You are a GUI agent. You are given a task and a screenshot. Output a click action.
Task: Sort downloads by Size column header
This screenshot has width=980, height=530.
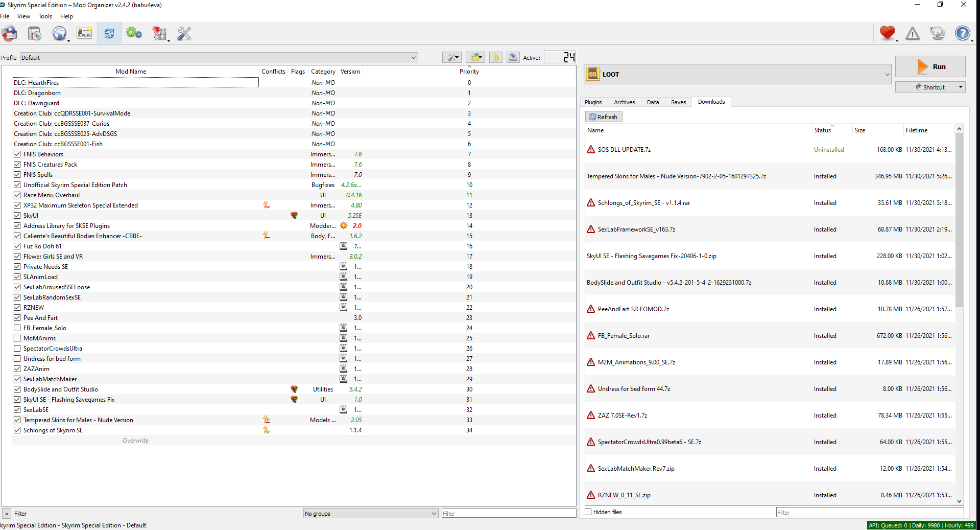click(877, 130)
